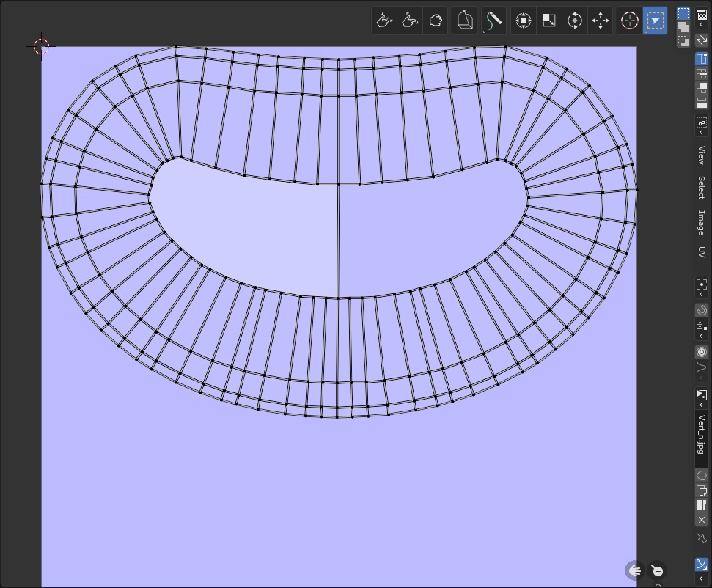Open the Select menu
Image resolution: width=712 pixels, height=588 pixels.
click(702, 187)
